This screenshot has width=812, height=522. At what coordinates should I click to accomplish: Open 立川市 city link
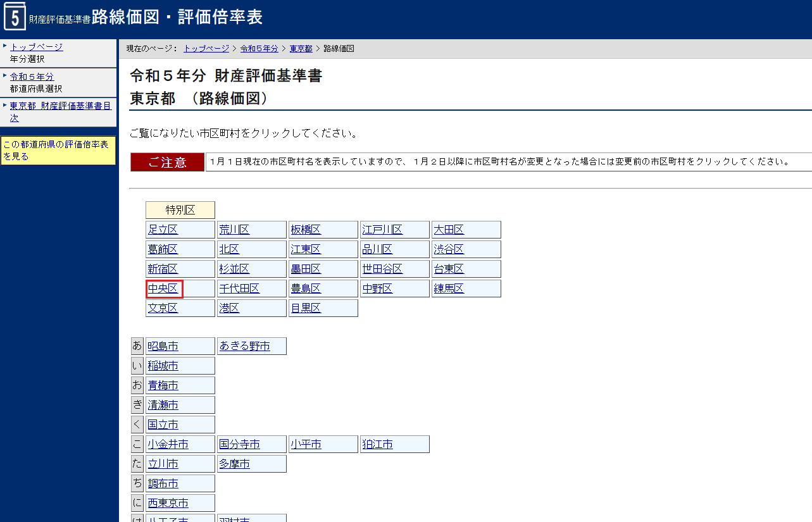click(163, 464)
